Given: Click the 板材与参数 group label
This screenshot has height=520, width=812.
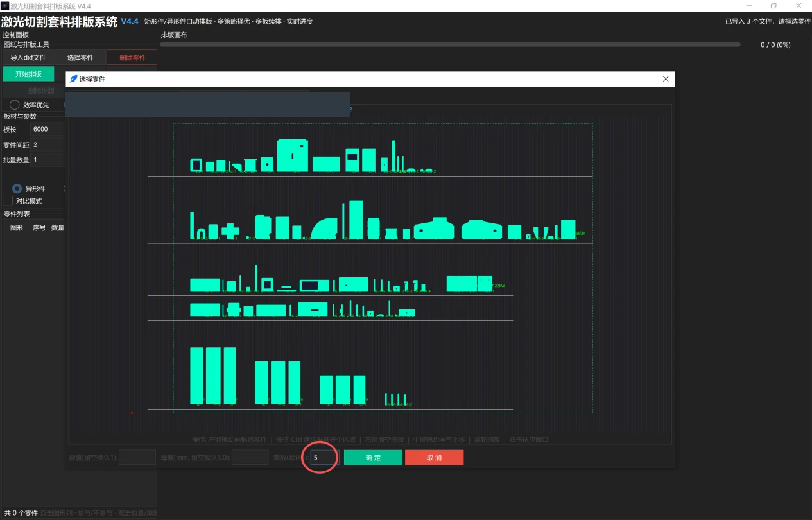Looking at the screenshot, I should [x=20, y=116].
